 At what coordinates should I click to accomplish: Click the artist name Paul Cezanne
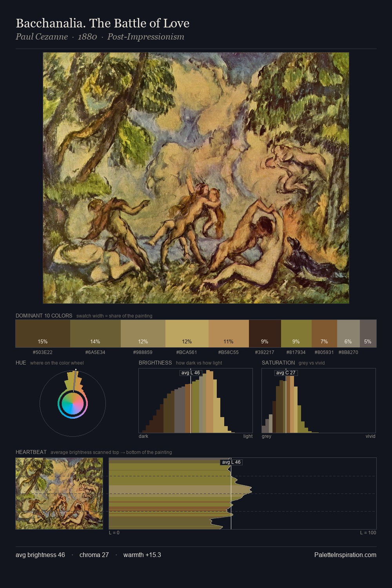(42, 37)
